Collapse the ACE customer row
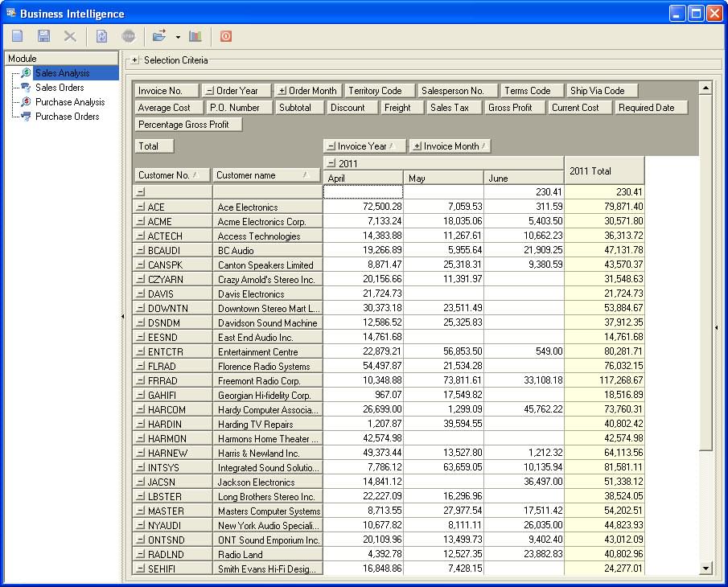The width and height of the screenshot is (728, 587). click(141, 207)
